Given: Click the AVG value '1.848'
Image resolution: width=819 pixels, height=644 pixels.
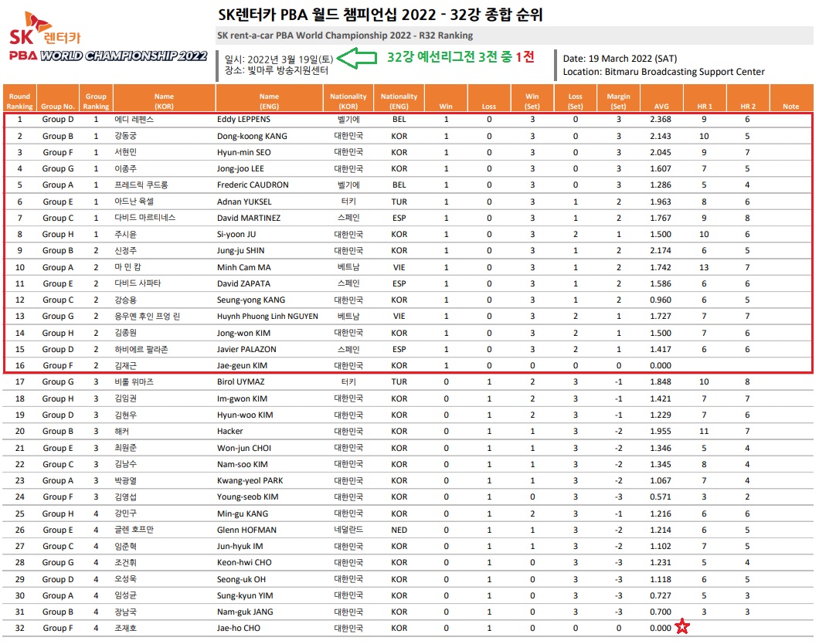Looking at the screenshot, I should (661, 382).
